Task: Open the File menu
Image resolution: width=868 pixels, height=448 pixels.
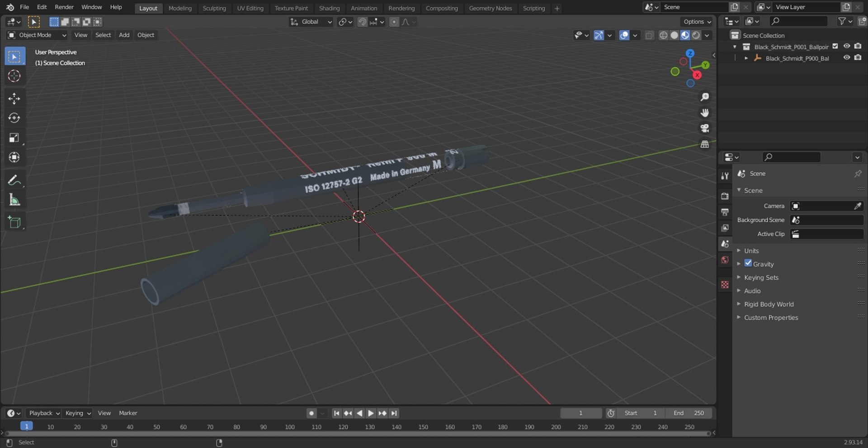Action: click(x=24, y=7)
